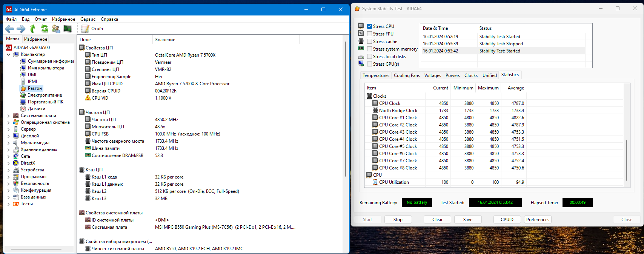Switch to the Cooling Fans tab
644x254 pixels.
pos(407,75)
